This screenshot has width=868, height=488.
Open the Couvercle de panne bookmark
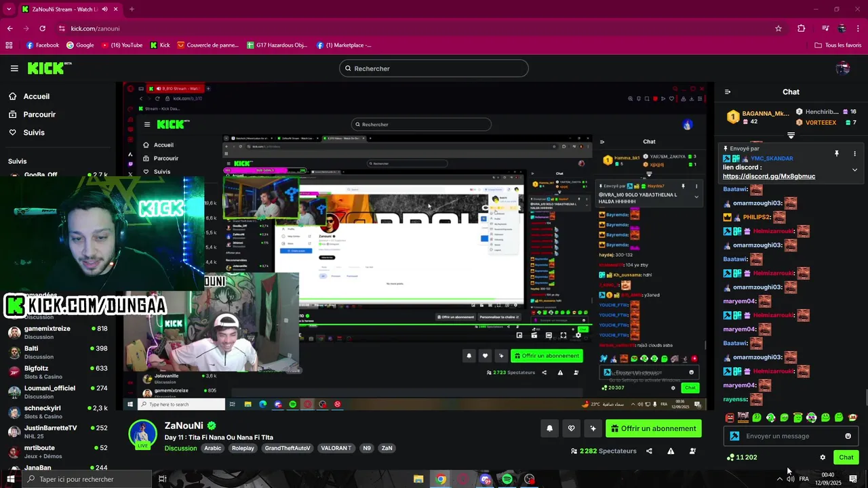pos(208,45)
